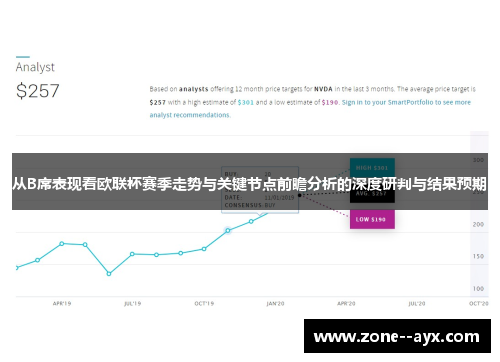
Task: Click the '$257' analyst price heading
Action: 38,91
